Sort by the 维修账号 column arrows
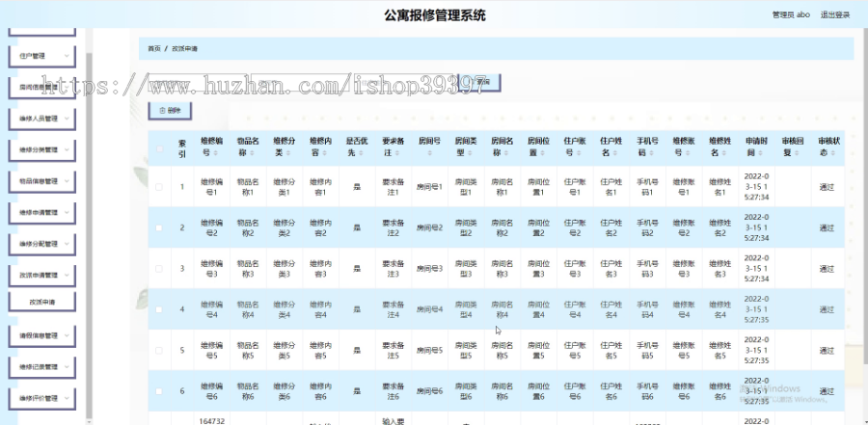868x425 pixels. coord(688,153)
